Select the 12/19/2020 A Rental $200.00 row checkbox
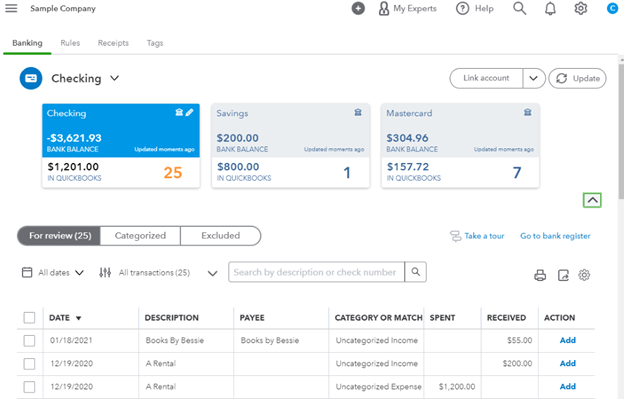Viewport: 624px width, 399px height. [x=29, y=364]
